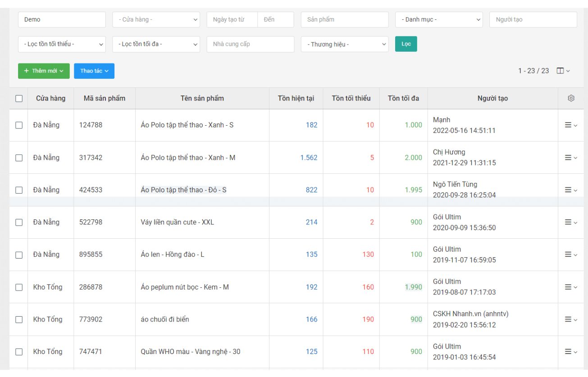The image size is (588, 377).
Task: Open the Thao tác actions menu
Action: tap(94, 71)
